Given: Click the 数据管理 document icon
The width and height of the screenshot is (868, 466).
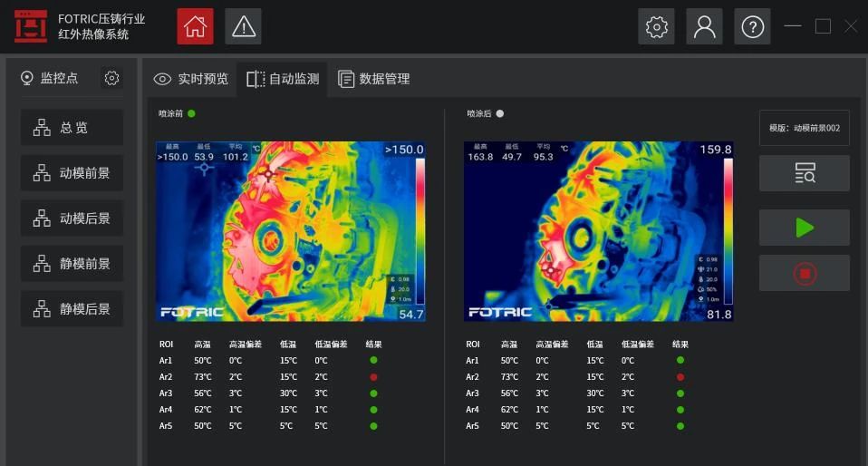Looking at the screenshot, I should pos(346,79).
